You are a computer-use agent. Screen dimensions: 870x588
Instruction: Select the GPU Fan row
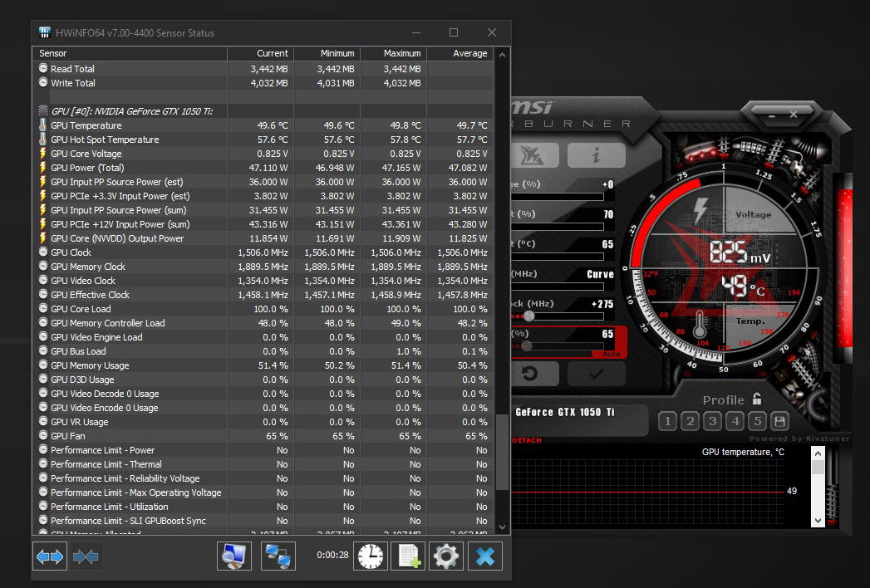(x=263, y=436)
